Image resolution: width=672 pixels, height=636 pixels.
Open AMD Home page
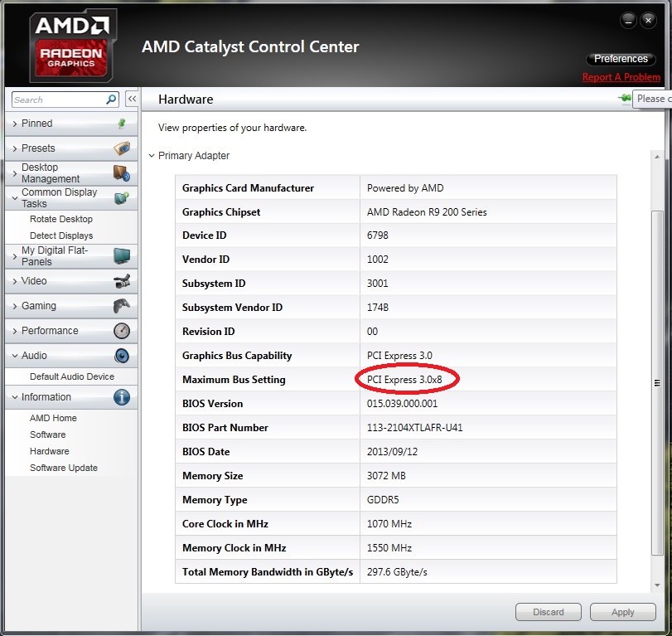53,418
